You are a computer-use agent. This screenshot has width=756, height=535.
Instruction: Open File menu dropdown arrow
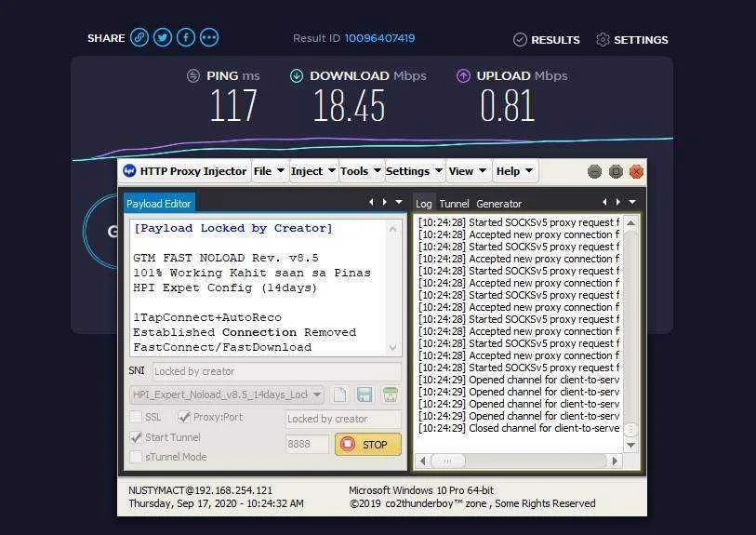coord(281,171)
